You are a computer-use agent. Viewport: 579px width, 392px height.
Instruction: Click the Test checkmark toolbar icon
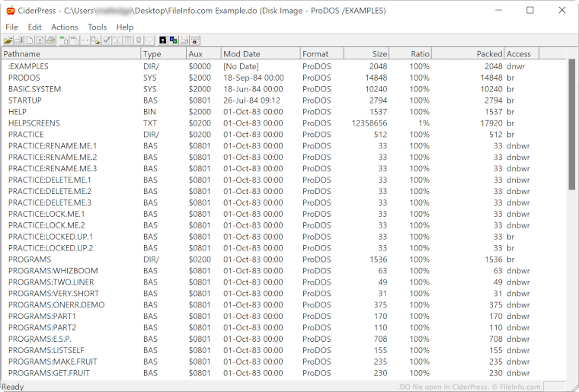(x=107, y=40)
